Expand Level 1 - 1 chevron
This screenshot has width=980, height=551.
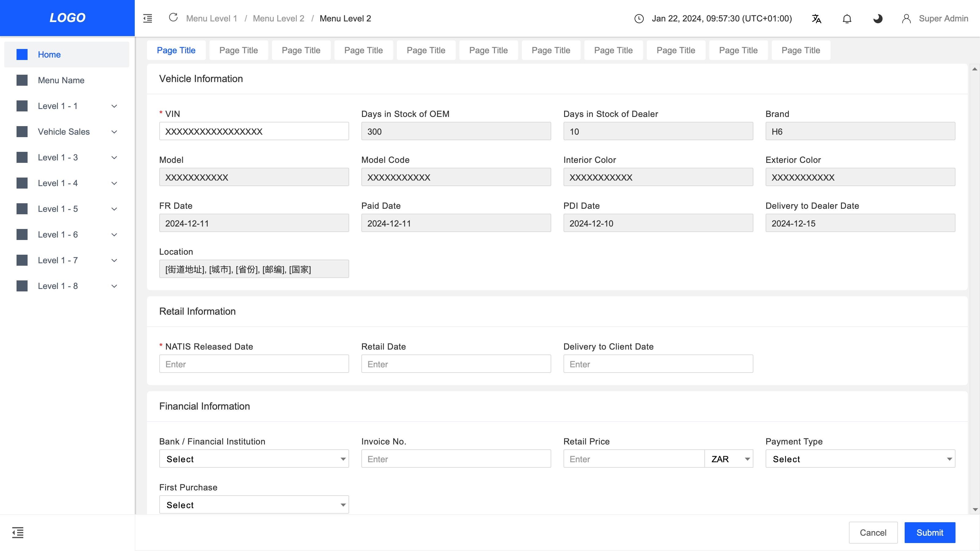[x=114, y=106]
